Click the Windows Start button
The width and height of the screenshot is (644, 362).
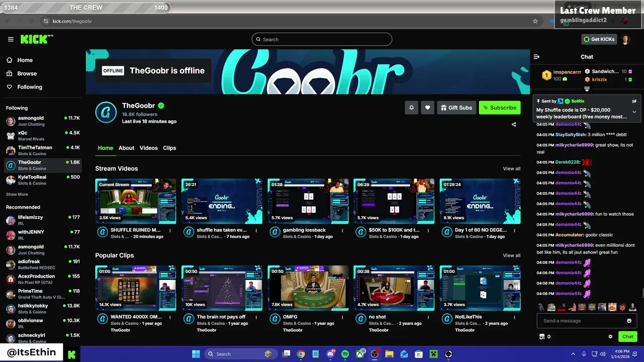tap(196, 354)
